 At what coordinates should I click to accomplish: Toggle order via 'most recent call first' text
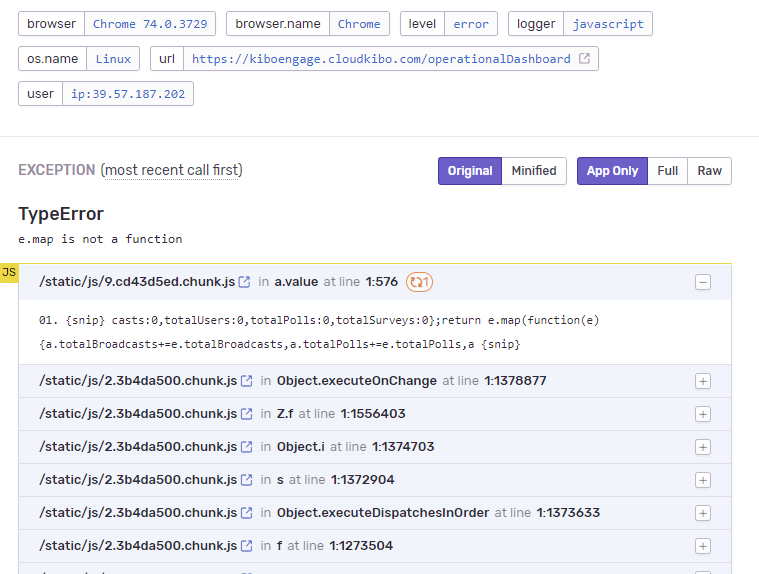point(171,170)
